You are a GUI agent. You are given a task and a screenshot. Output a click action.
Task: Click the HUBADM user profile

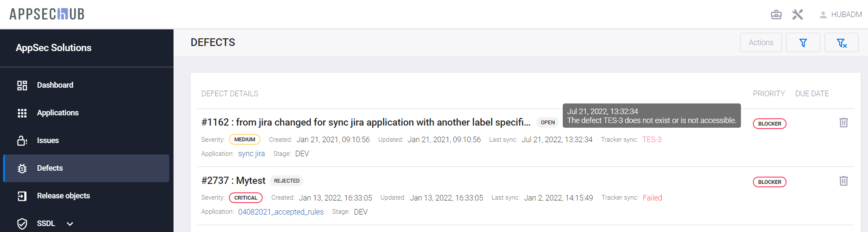pos(840,14)
